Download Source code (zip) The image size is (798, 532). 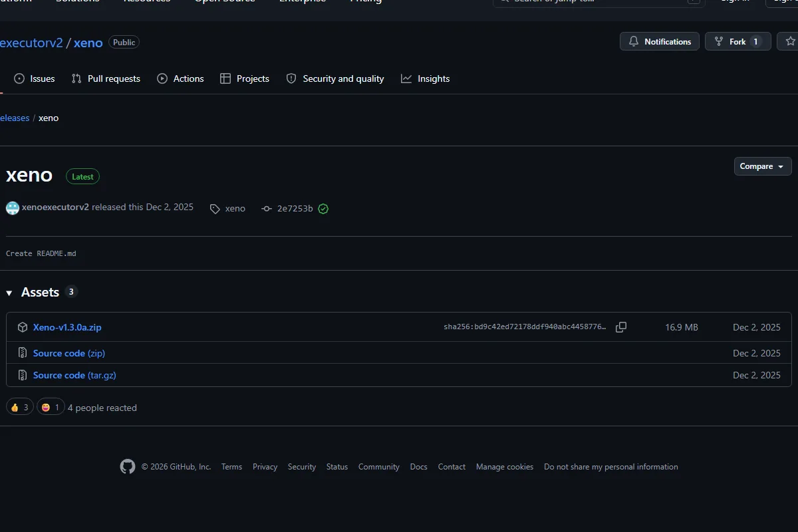[69, 353]
